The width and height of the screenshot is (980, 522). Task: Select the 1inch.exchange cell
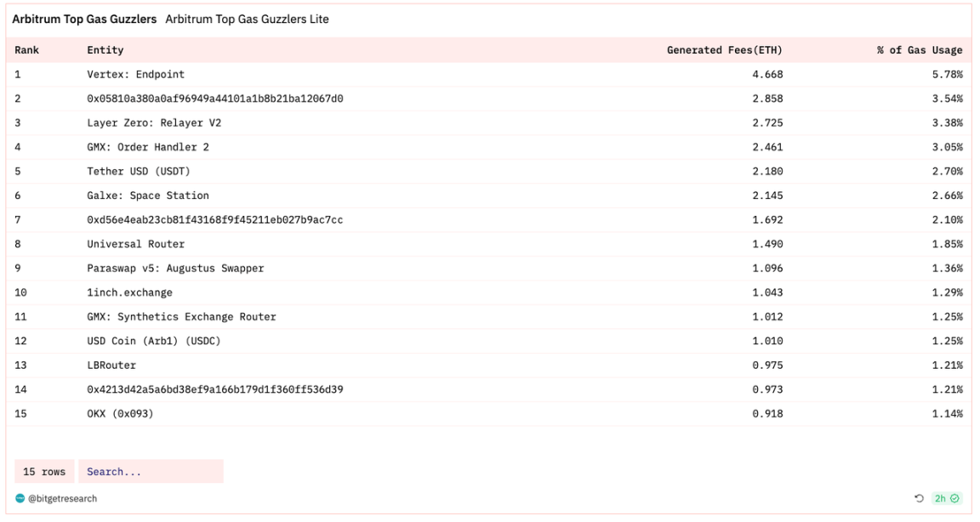click(x=129, y=292)
